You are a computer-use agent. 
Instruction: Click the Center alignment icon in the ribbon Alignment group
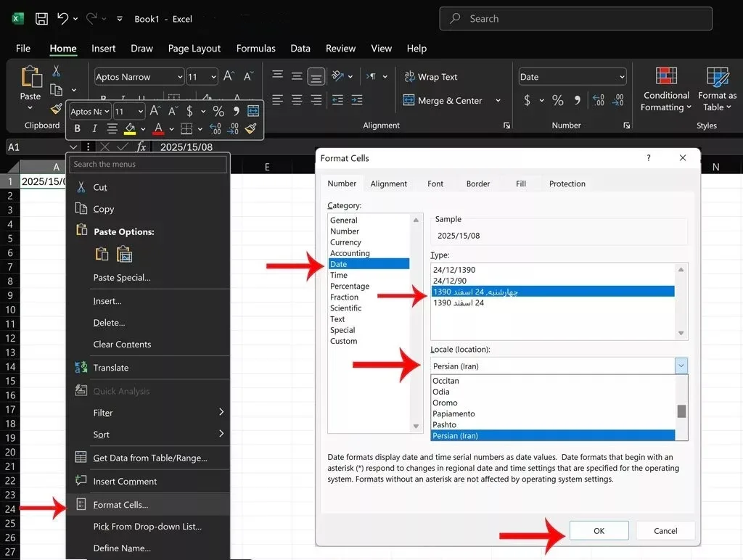(x=297, y=100)
